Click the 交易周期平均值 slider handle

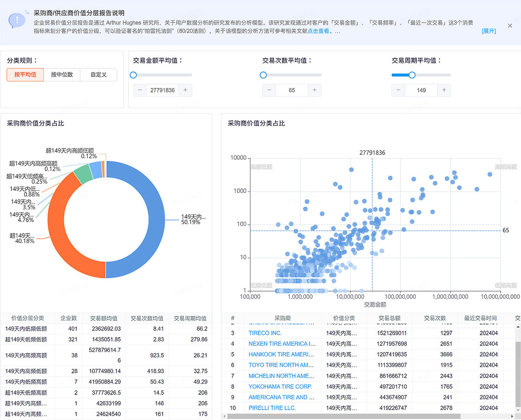412,75
